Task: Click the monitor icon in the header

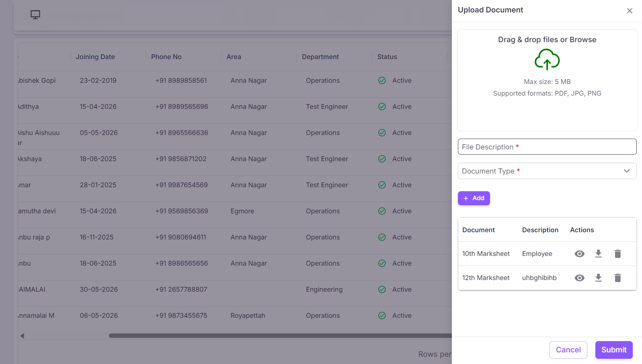Action: tap(35, 15)
